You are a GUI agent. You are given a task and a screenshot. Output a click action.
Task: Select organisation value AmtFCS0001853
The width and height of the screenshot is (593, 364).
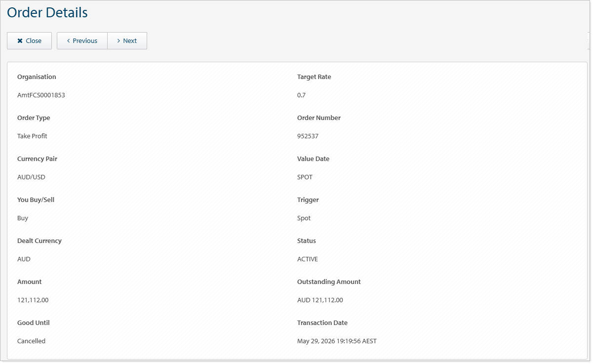(41, 95)
